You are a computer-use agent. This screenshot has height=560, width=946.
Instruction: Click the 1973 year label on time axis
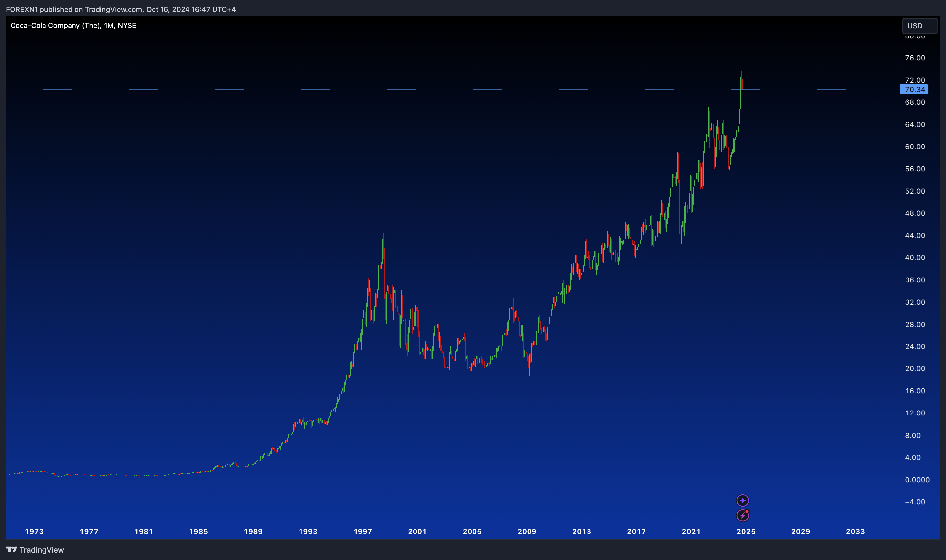(34, 531)
